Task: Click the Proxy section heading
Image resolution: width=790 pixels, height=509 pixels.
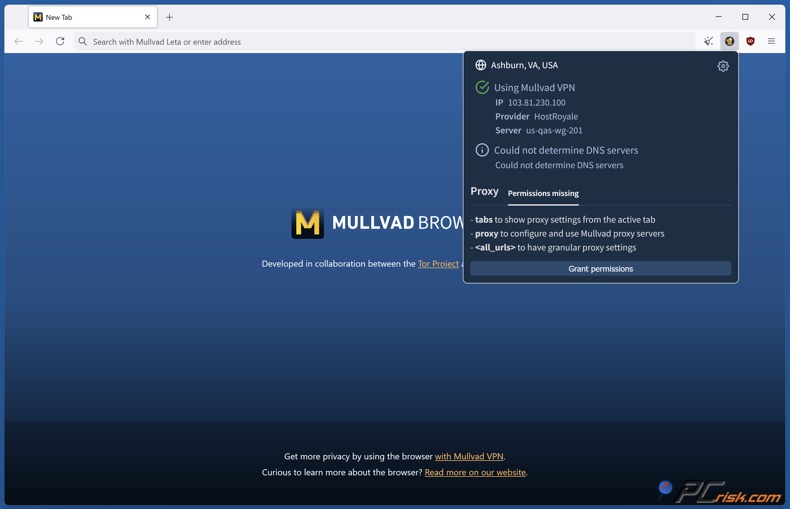Action: point(484,192)
